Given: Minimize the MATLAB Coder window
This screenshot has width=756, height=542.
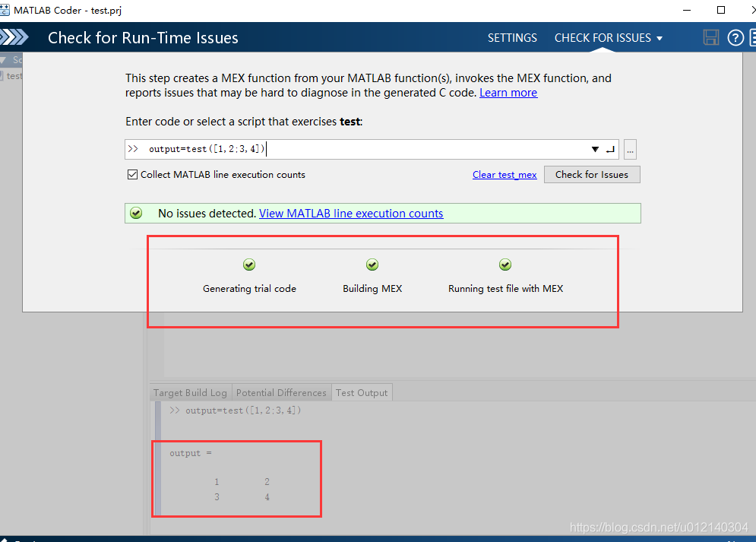Looking at the screenshot, I should (x=687, y=10).
